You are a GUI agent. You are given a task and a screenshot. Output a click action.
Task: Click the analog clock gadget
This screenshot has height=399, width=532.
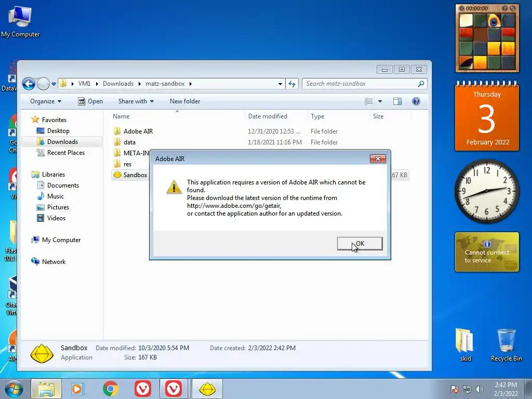486,191
